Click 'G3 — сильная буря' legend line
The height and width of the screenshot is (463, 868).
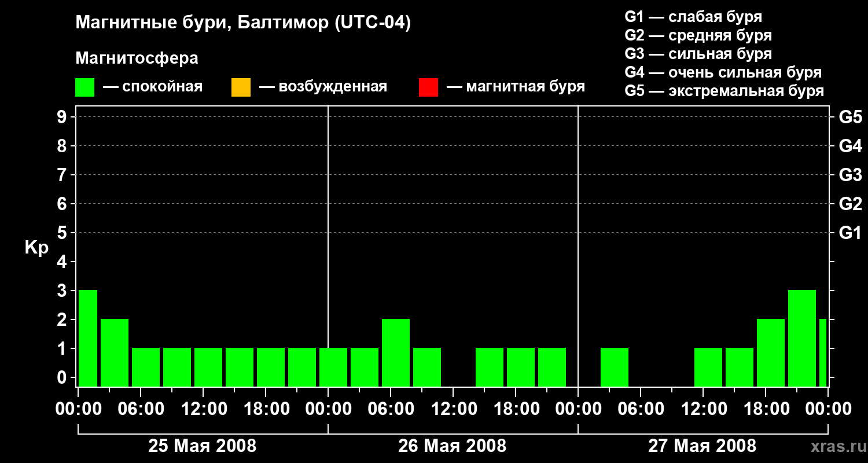pos(698,54)
